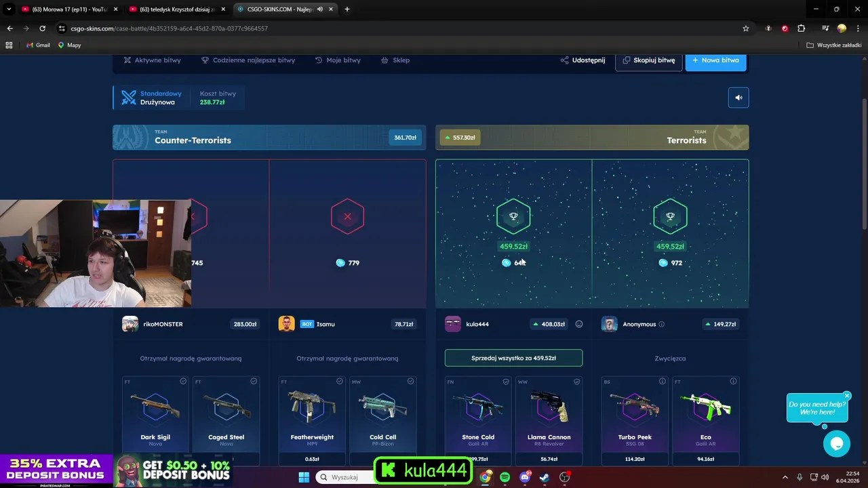Click check icon on Stone Cold card
Viewport: 868px width, 488px height.
pos(506,382)
